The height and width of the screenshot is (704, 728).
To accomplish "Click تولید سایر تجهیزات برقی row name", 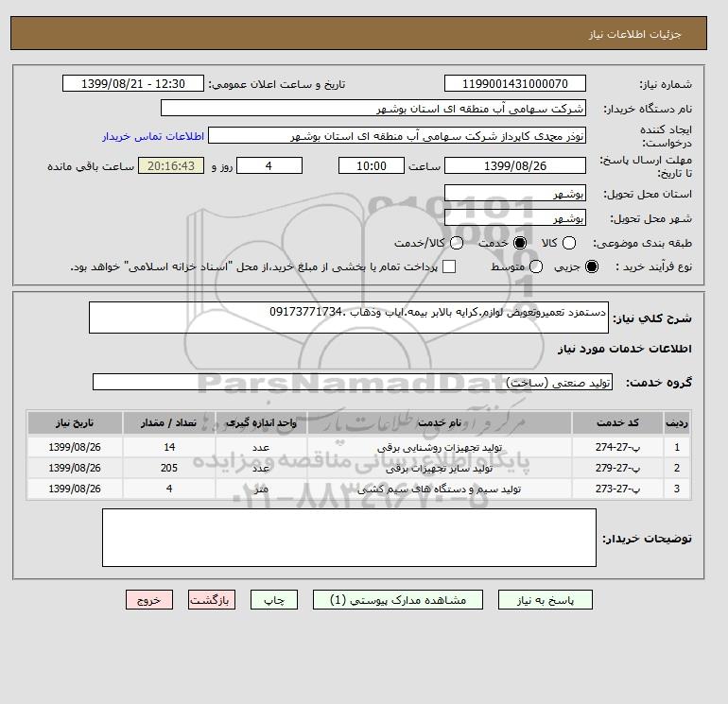I will [440, 469].
